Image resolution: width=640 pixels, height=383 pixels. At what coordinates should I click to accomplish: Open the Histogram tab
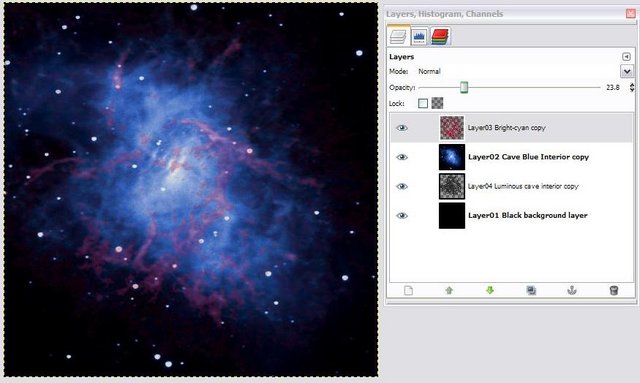pos(419,37)
